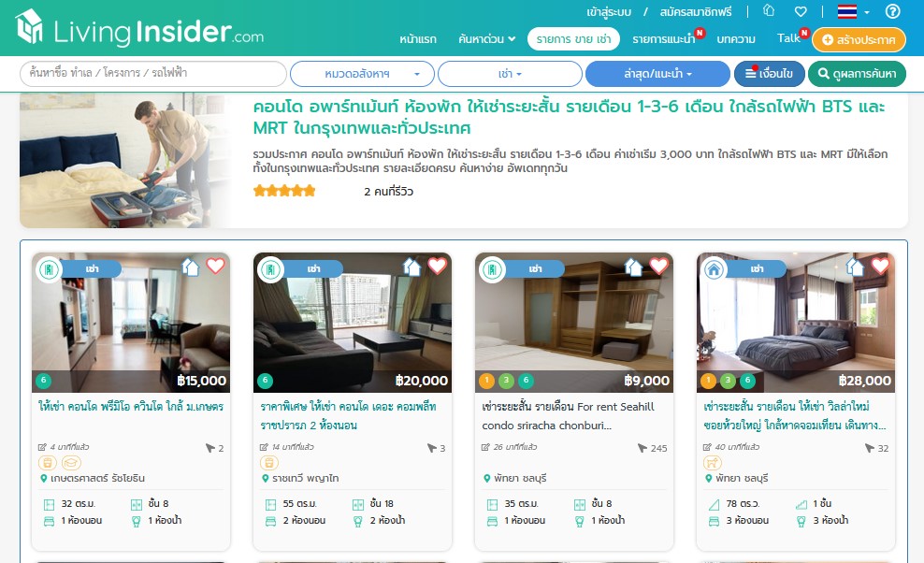Click house type badge on ฿28,000 listing
The width and height of the screenshot is (924, 563).
[715, 269]
